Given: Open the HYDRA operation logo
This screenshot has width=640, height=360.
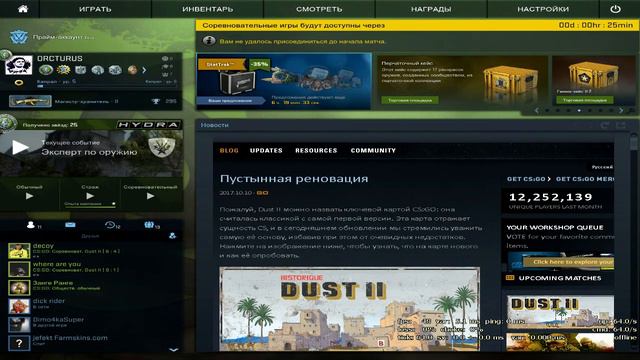Looking at the screenshot, I should [149, 124].
